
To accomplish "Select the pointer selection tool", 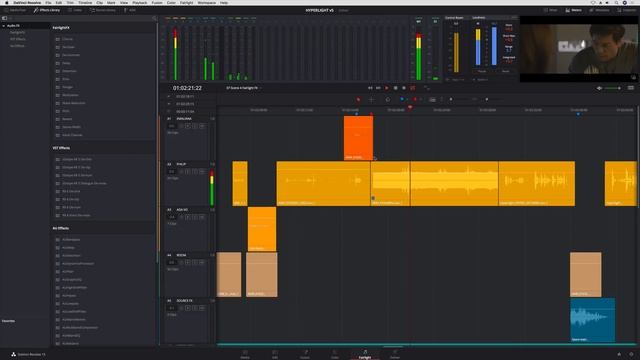I will pos(358,100).
